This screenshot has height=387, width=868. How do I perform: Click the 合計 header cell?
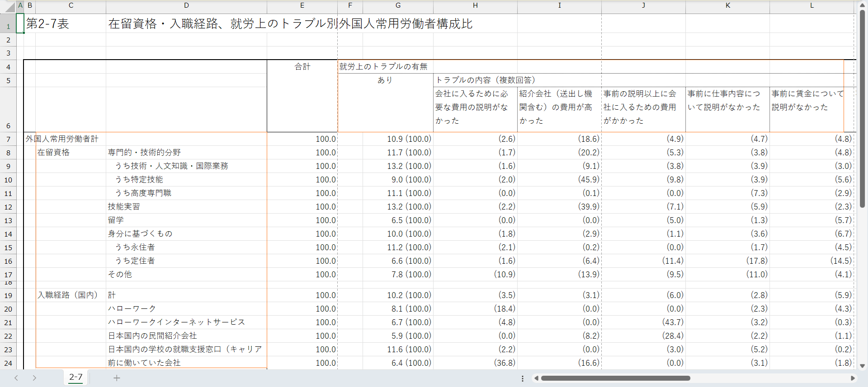tap(302, 67)
